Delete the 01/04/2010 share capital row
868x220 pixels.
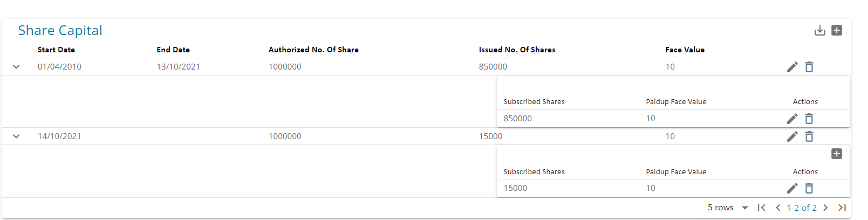pyautogui.click(x=809, y=67)
